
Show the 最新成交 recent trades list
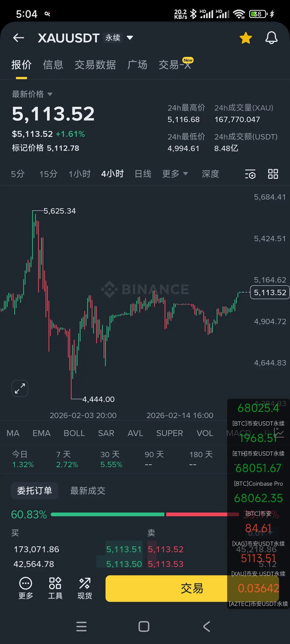pos(88,491)
